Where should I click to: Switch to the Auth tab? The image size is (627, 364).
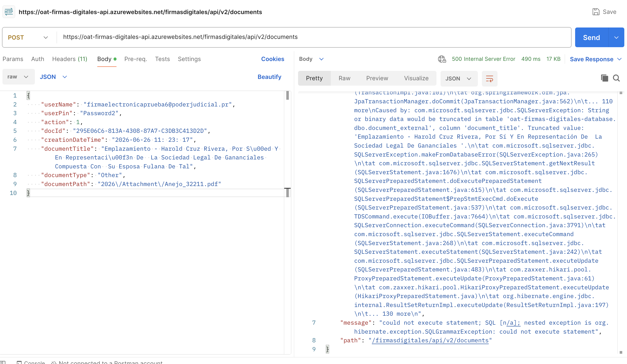click(x=38, y=59)
